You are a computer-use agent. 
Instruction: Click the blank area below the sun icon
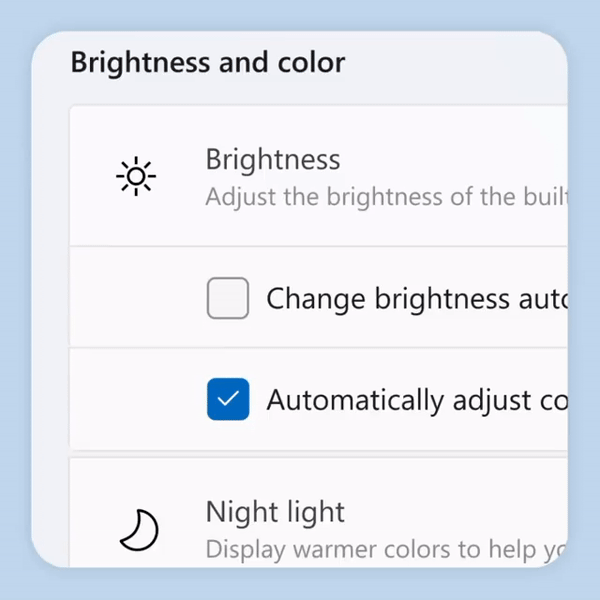click(136, 225)
